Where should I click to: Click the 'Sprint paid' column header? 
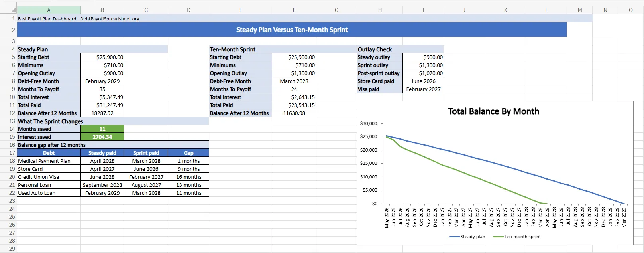coord(146,153)
